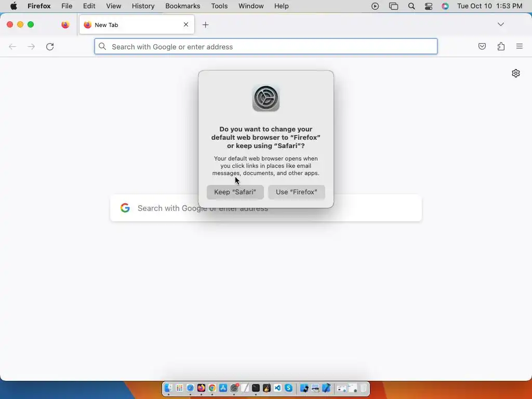Viewport: 532px width, 399px height.
Task: Open Launchpad from the Dock
Action: [x=179, y=388]
